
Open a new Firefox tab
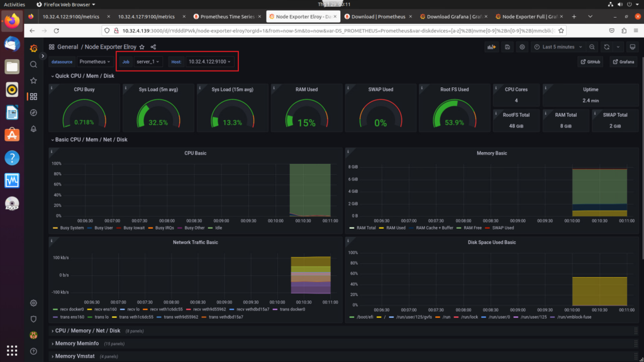(574, 16)
